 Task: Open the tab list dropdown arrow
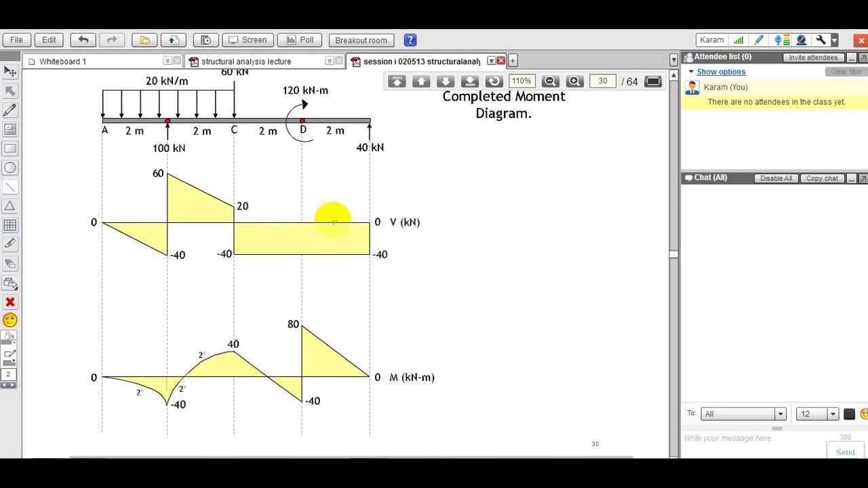pyautogui.click(x=673, y=61)
